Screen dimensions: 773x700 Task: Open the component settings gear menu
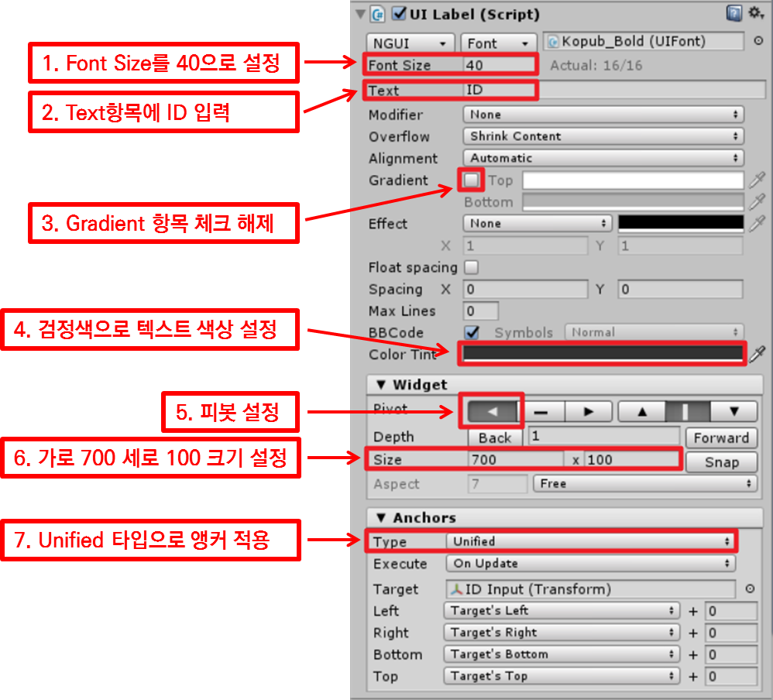coord(756,13)
